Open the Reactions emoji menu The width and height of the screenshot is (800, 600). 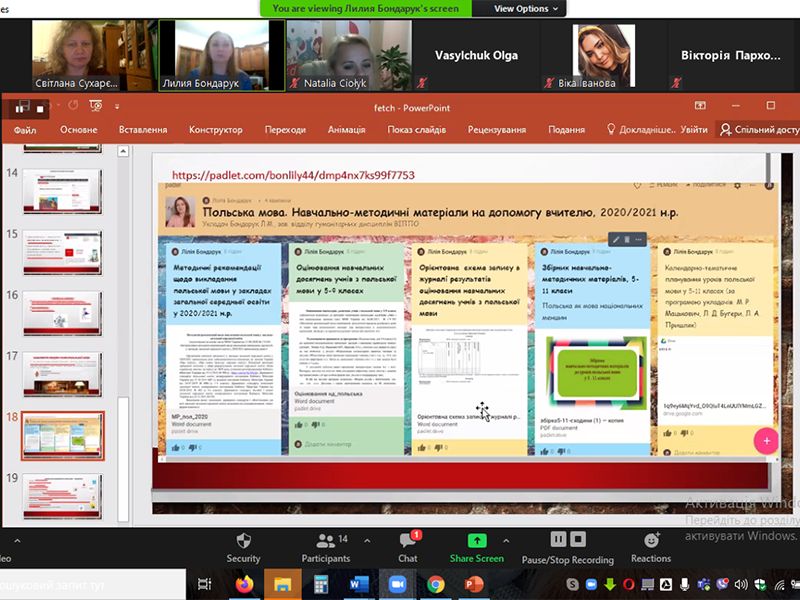click(651, 548)
